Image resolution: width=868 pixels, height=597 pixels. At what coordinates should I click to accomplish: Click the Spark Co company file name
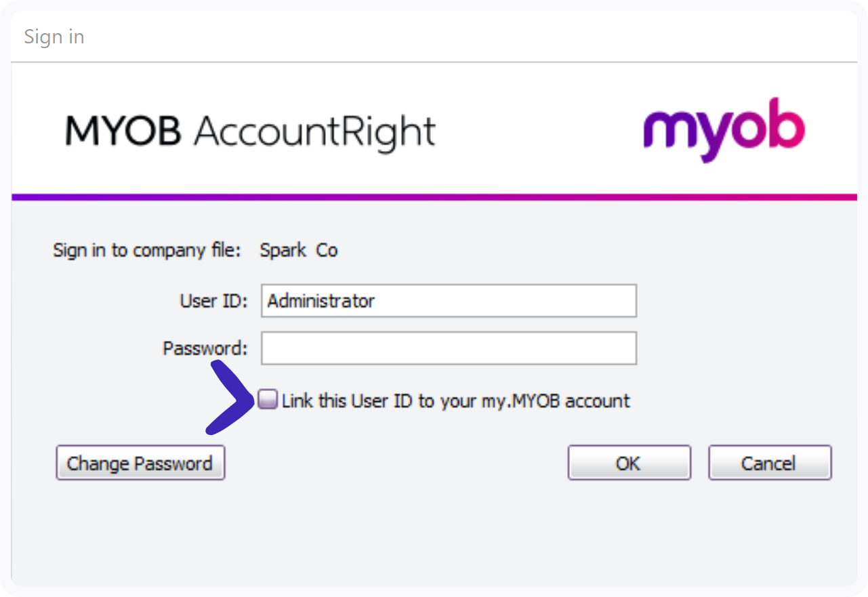298,250
